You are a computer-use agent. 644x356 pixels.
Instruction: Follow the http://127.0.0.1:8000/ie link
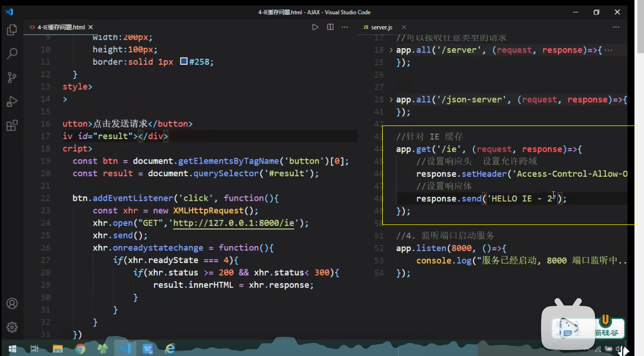234,223
